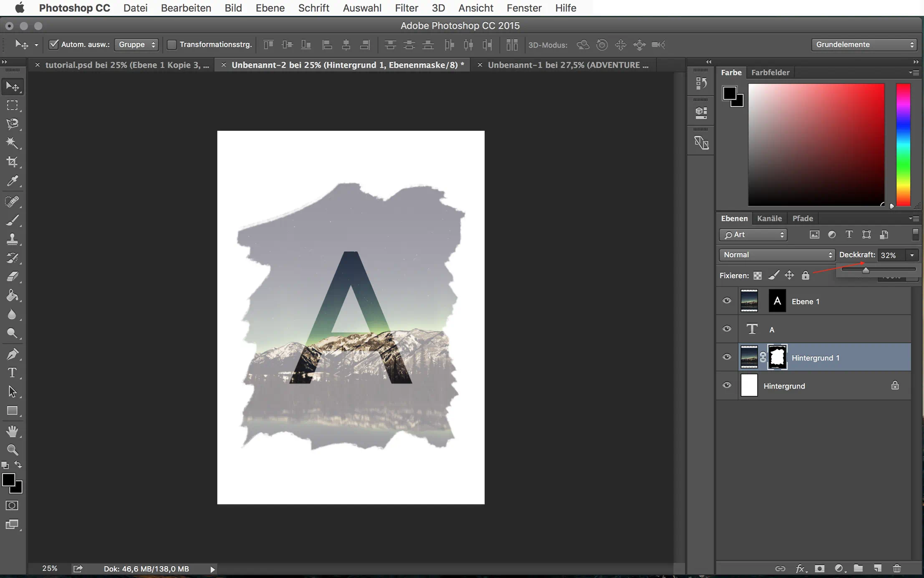Hide the Ebene 1 layer
Viewport: 924px width, 578px height.
727,301
